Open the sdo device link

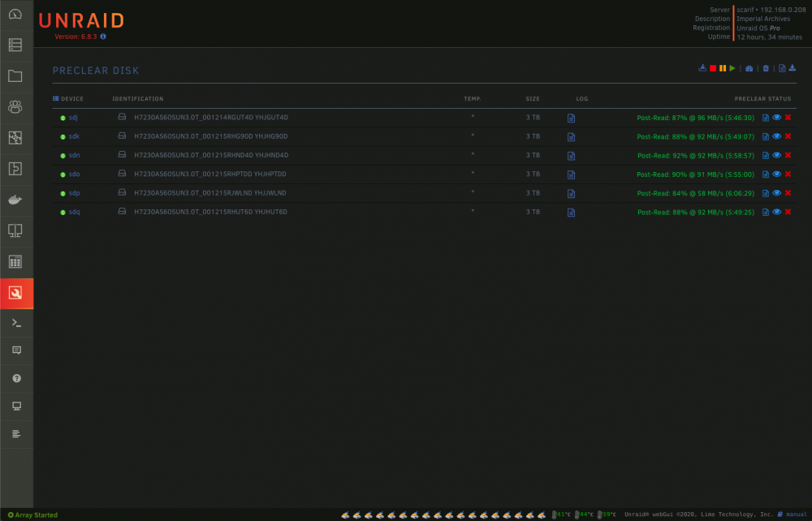click(74, 174)
